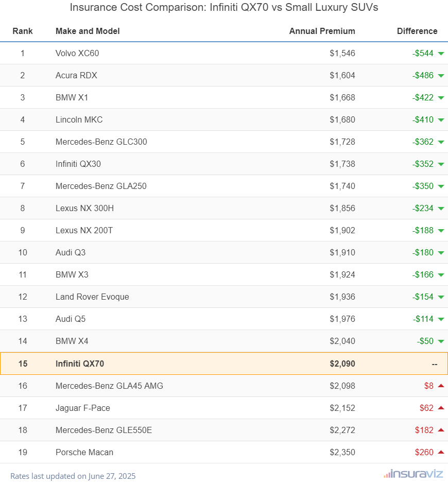
Task: Click the $2,040 annual premium value
Action: click(x=342, y=341)
